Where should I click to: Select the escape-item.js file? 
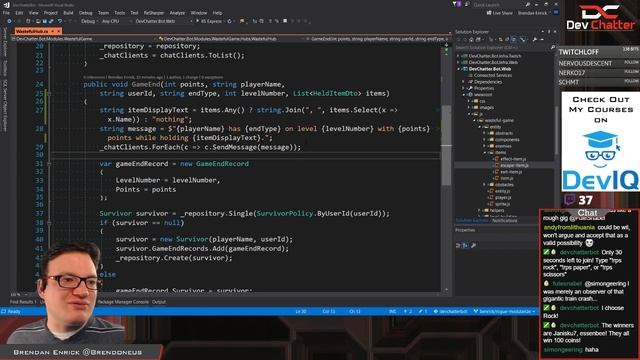514,165
